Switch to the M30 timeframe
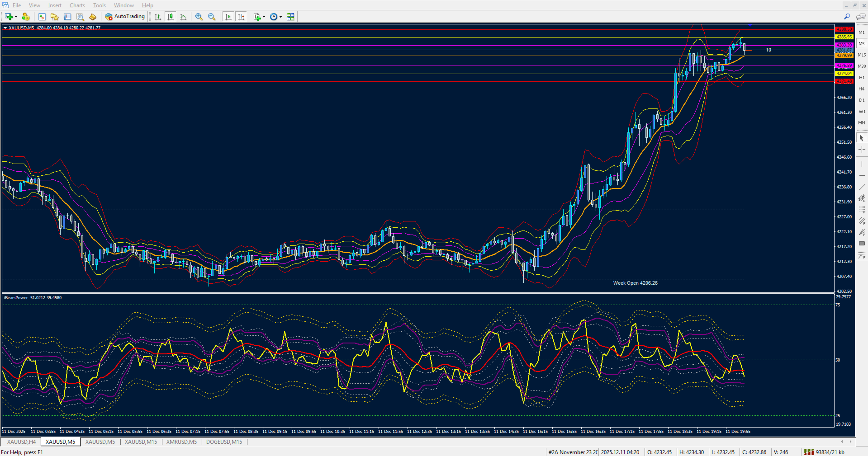The height and width of the screenshot is (456, 868). (x=862, y=66)
